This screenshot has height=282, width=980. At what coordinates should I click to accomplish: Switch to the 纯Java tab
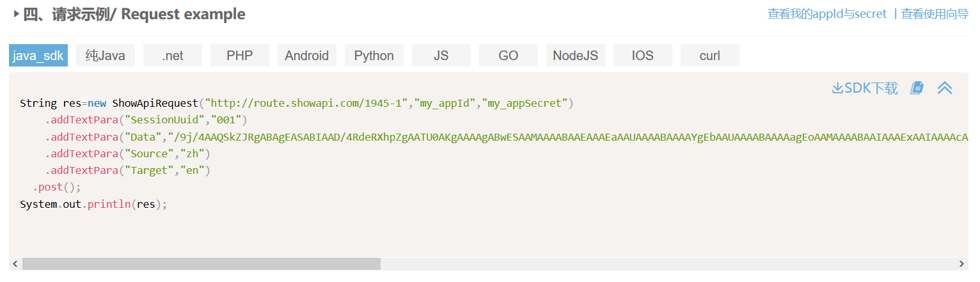coord(106,56)
